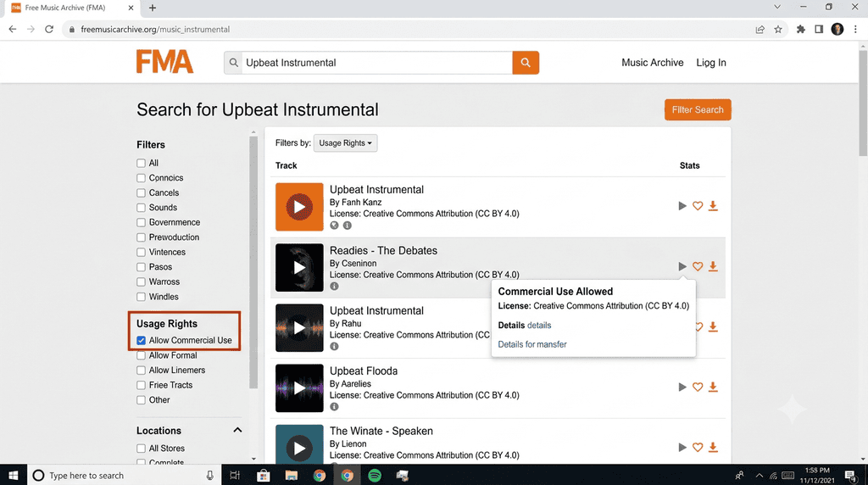Open Microsoft Store from the taskbar

click(x=264, y=475)
